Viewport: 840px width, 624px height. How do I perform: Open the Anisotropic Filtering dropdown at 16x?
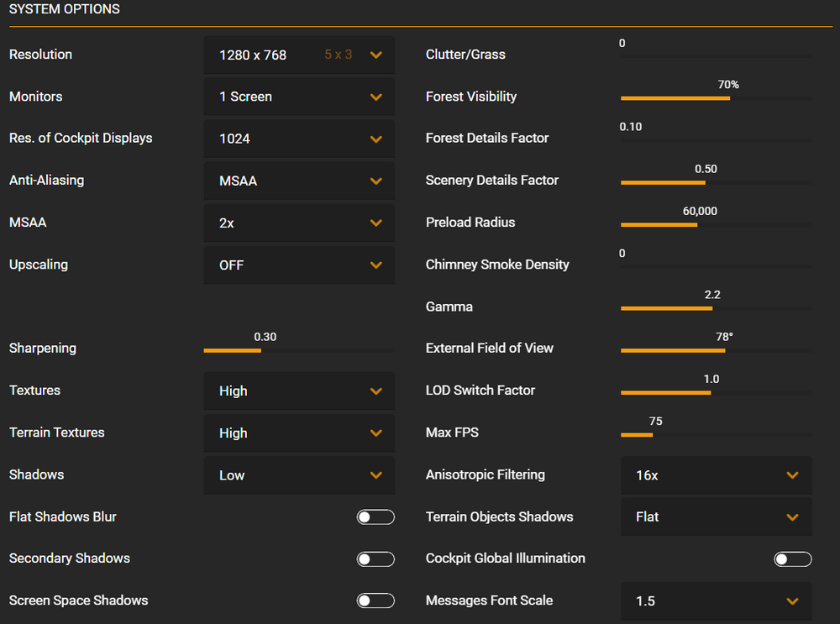pyautogui.click(x=716, y=475)
